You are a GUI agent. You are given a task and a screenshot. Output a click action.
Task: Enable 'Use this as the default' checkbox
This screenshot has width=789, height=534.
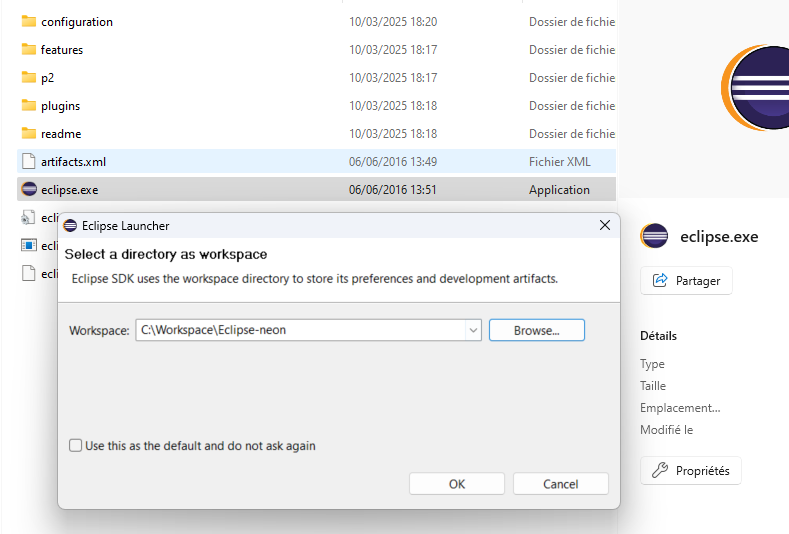click(75, 445)
